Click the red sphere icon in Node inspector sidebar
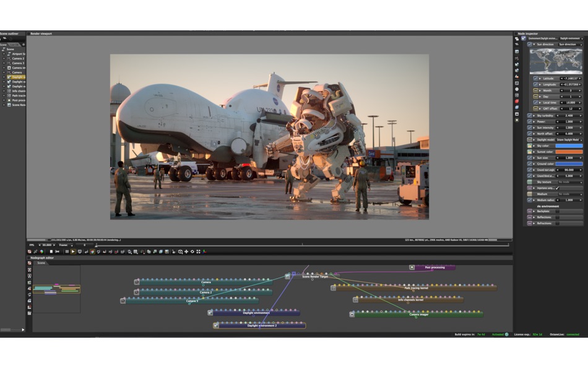The width and height of the screenshot is (588, 368). point(517,102)
